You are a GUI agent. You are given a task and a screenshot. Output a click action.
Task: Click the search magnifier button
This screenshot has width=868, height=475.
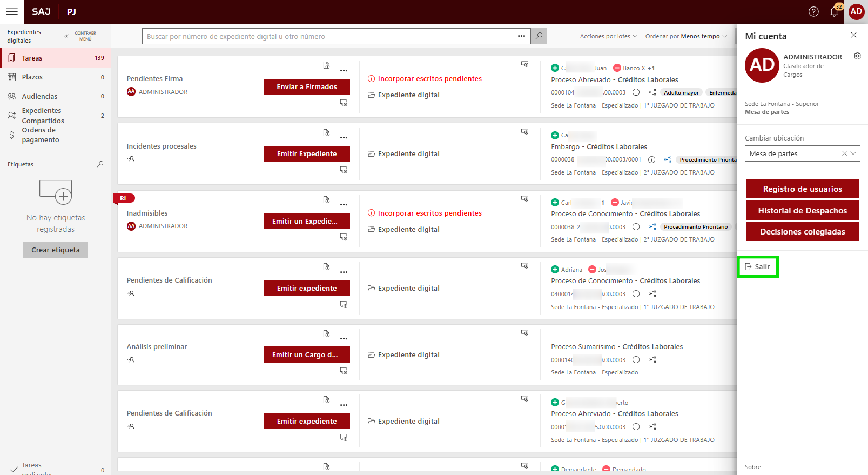tap(539, 36)
